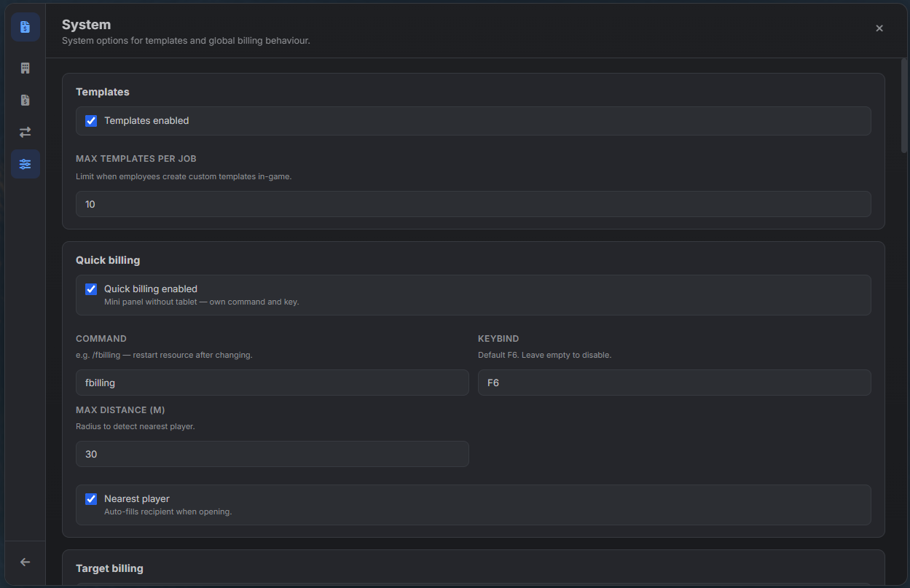Open the company building sidebar icon

26,68
